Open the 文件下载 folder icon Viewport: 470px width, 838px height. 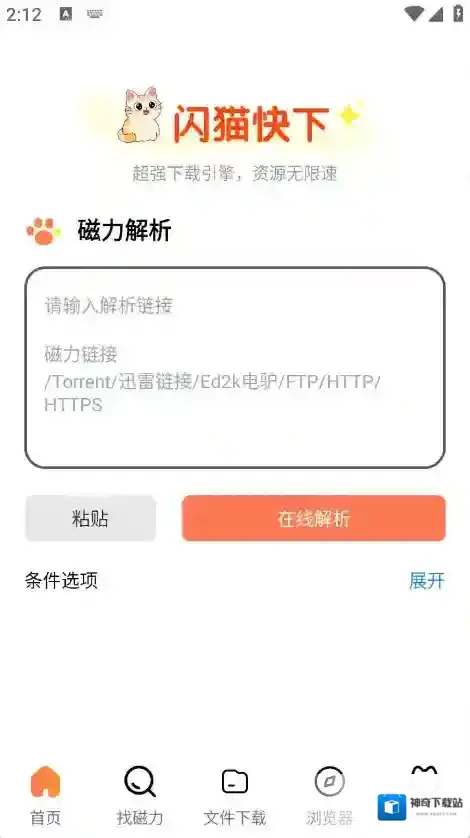[235, 782]
